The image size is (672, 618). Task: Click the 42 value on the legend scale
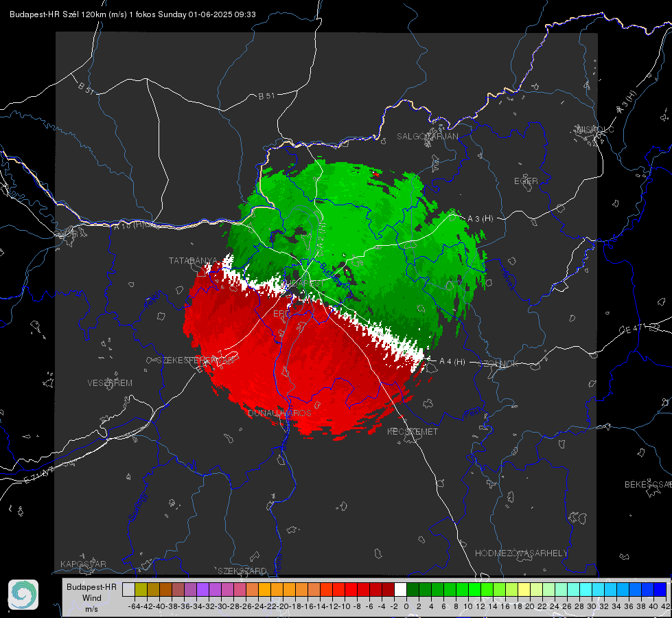point(666,606)
